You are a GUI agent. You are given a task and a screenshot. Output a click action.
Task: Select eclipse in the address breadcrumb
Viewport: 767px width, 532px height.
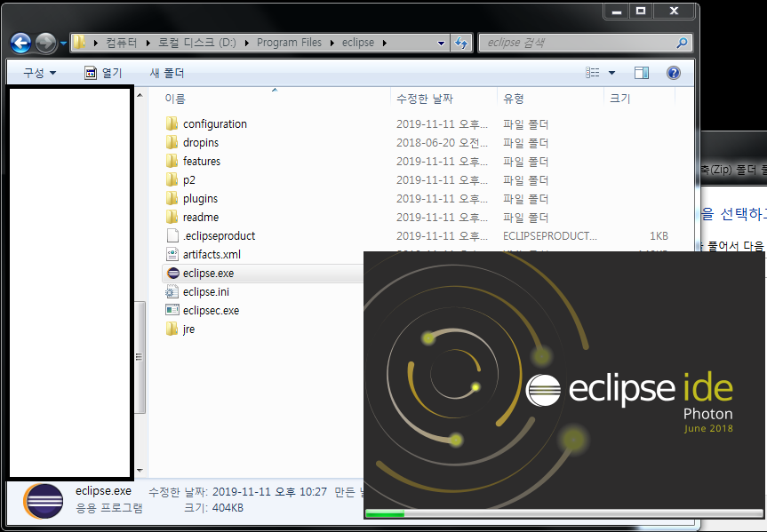click(358, 43)
